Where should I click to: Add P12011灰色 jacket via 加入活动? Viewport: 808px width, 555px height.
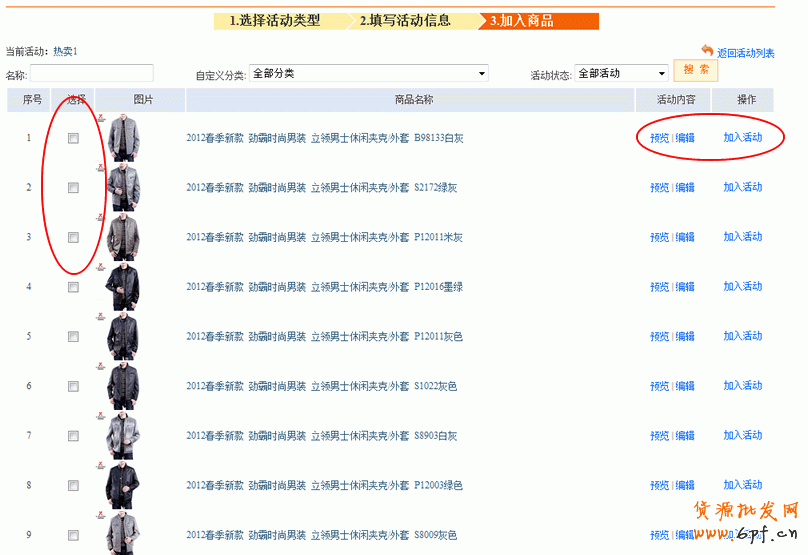tap(743, 336)
